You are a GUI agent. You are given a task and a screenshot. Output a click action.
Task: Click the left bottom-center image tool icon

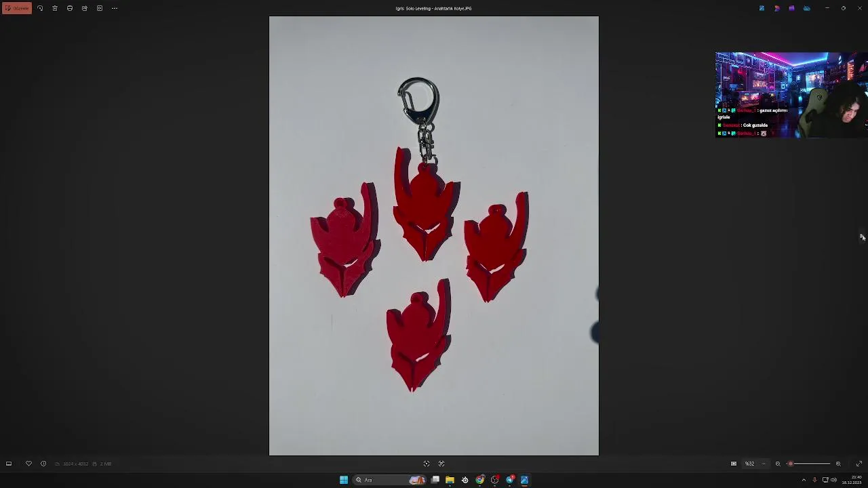coord(427,464)
